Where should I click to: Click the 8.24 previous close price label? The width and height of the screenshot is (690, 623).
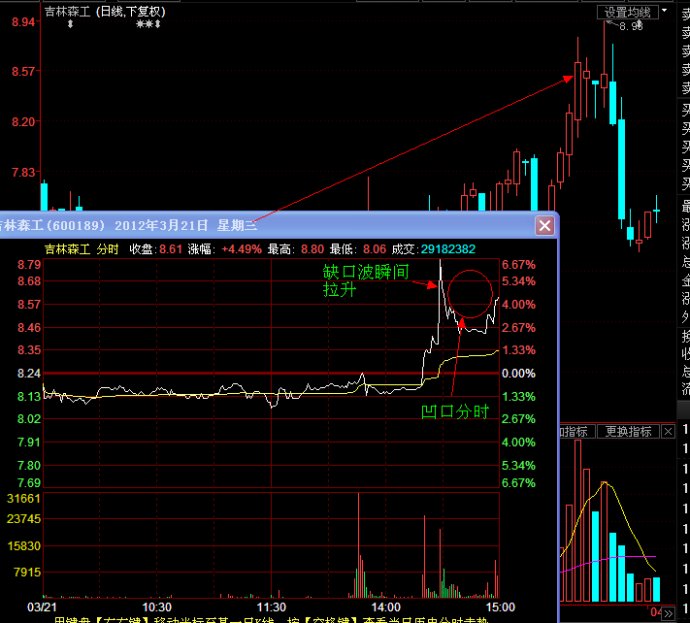click(x=29, y=374)
